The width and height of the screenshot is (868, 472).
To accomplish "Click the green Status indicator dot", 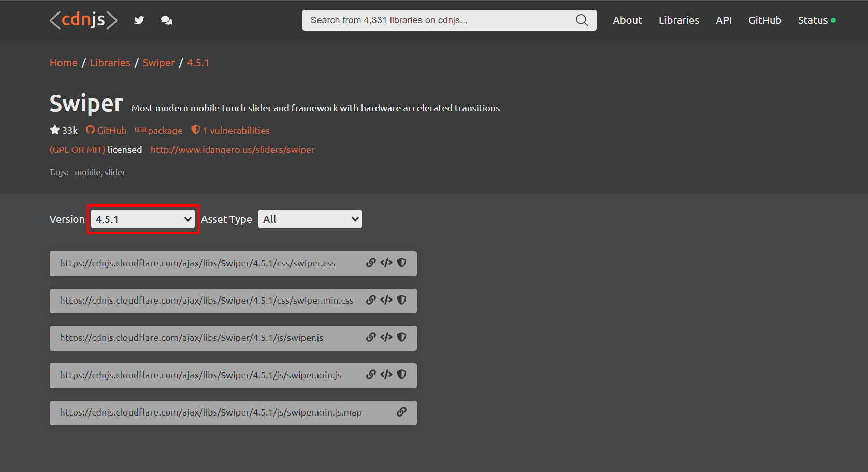I will pos(833,20).
